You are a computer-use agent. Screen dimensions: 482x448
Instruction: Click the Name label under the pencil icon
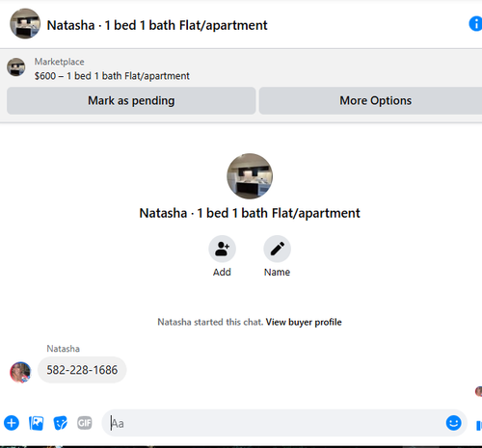(277, 273)
